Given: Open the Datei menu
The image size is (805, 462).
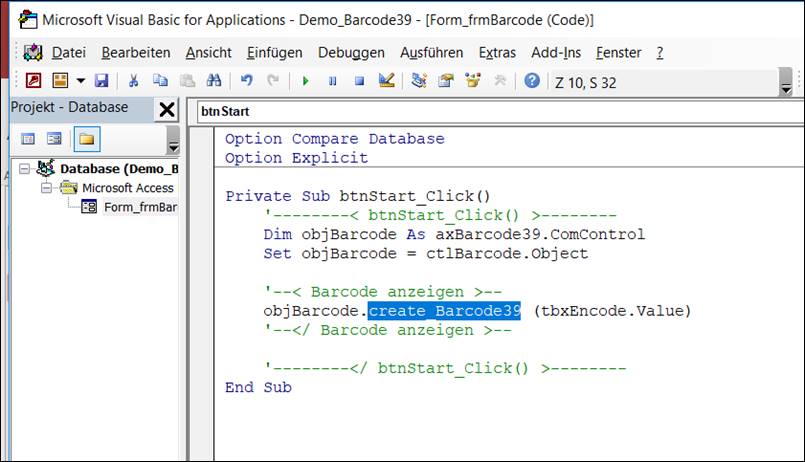Looking at the screenshot, I should (x=69, y=52).
